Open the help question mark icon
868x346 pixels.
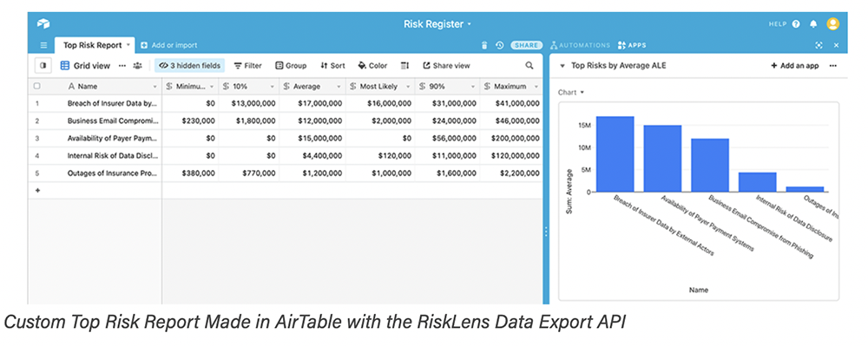pos(796,24)
